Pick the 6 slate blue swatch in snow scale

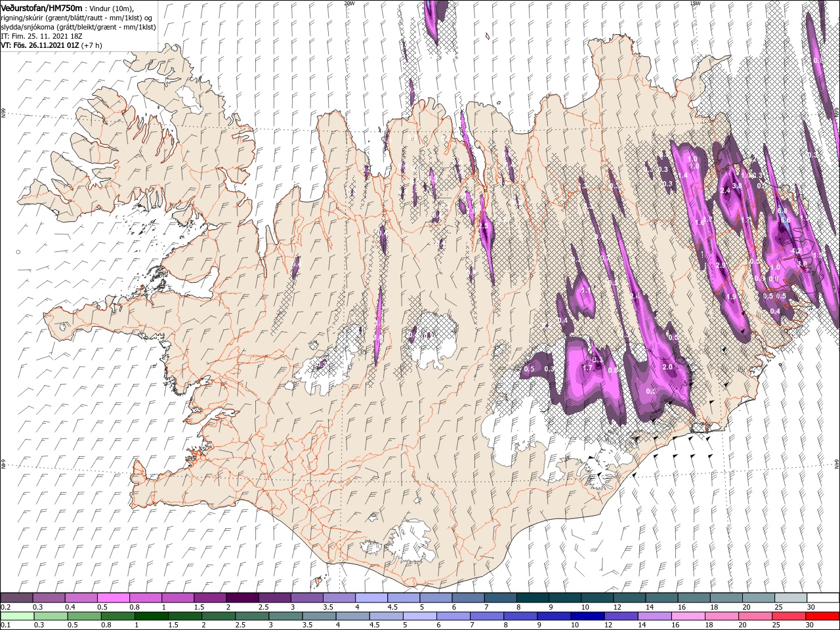(x=468, y=598)
